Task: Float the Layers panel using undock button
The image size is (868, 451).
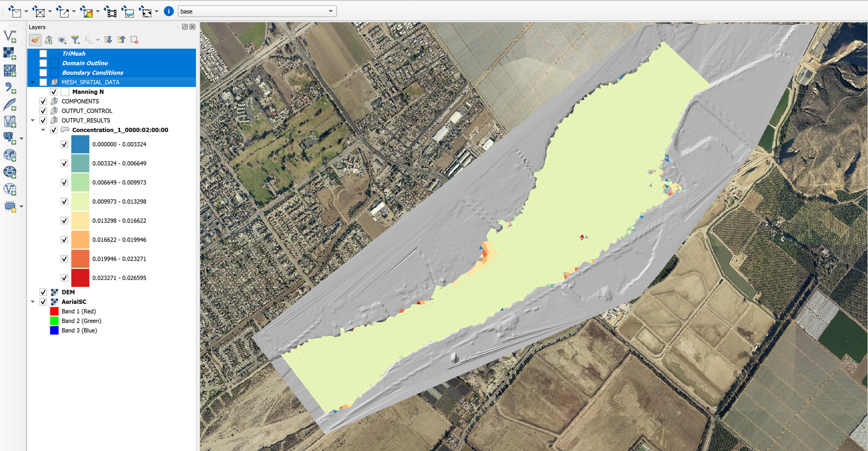Action: coord(185,27)
